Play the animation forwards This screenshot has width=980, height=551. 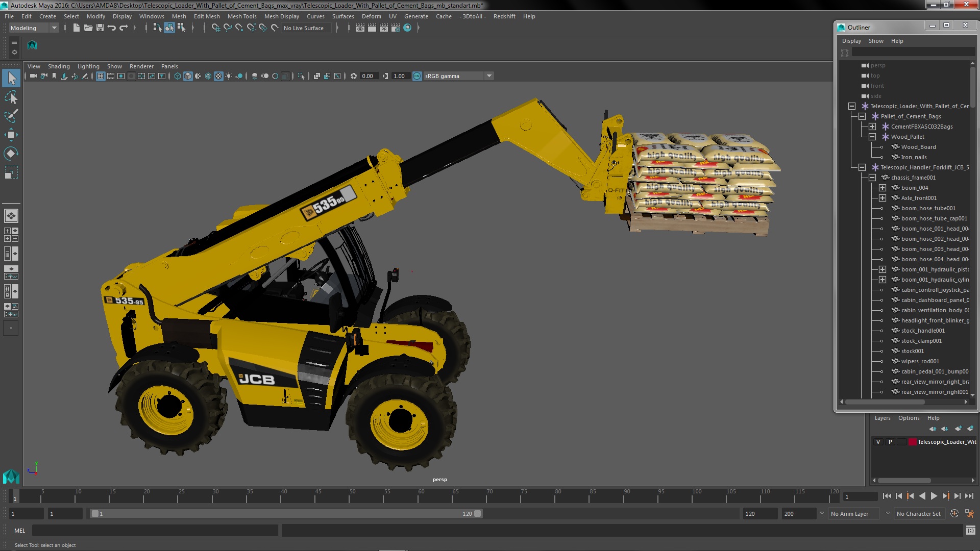coord(934,496)
